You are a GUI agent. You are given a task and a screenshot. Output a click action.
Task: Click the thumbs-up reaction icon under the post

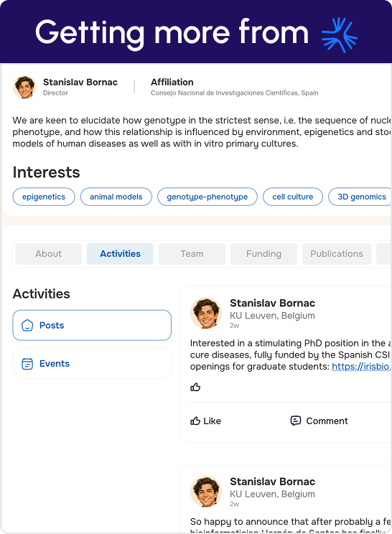tap(195, 387)
